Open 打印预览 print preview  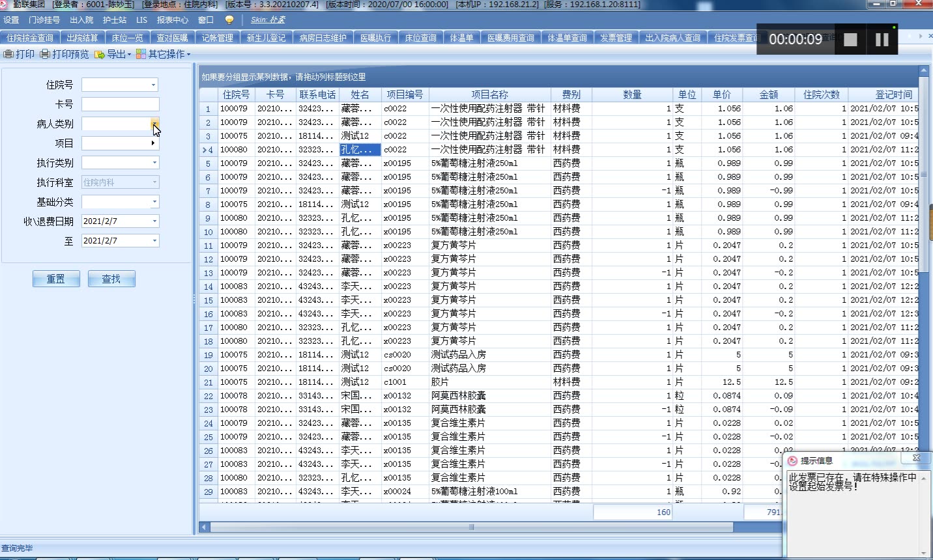point(65,54)
